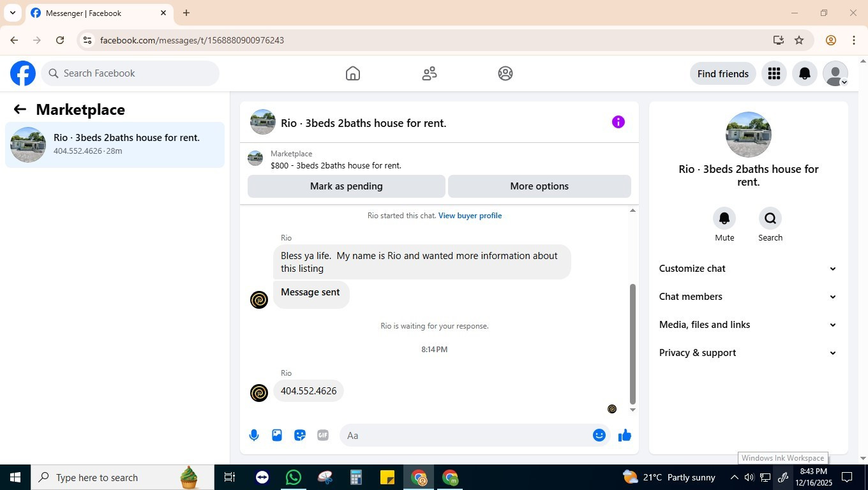The width and height of the screenshot is (868, 490).
Task: Mute this chat with the bell icon
Action: [724, 218]
